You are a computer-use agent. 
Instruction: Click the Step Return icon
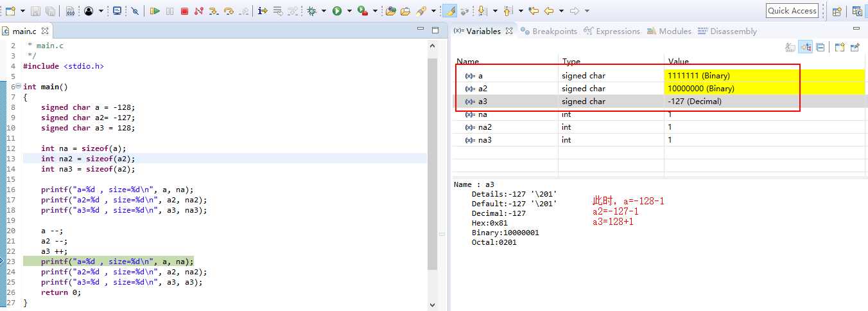tap(244, 11)
